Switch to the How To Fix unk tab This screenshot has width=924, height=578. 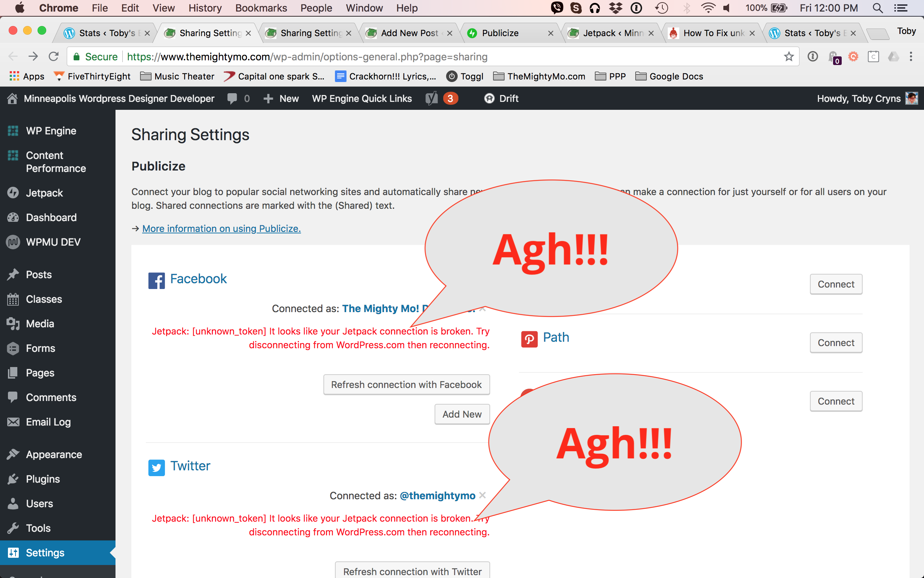pos(712,33)
